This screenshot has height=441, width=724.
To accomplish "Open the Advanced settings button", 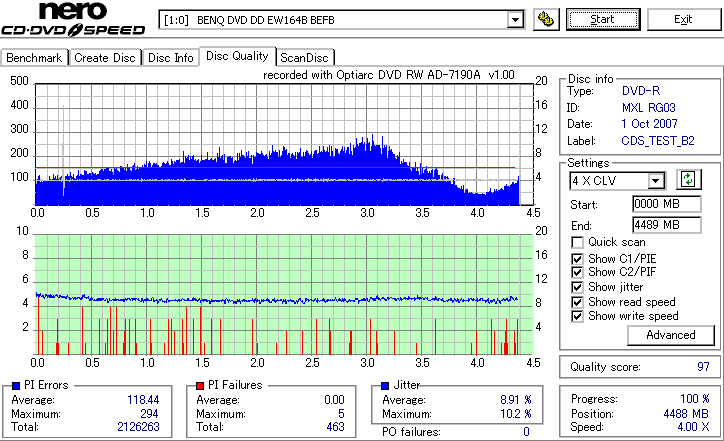I will click(670, 335).
